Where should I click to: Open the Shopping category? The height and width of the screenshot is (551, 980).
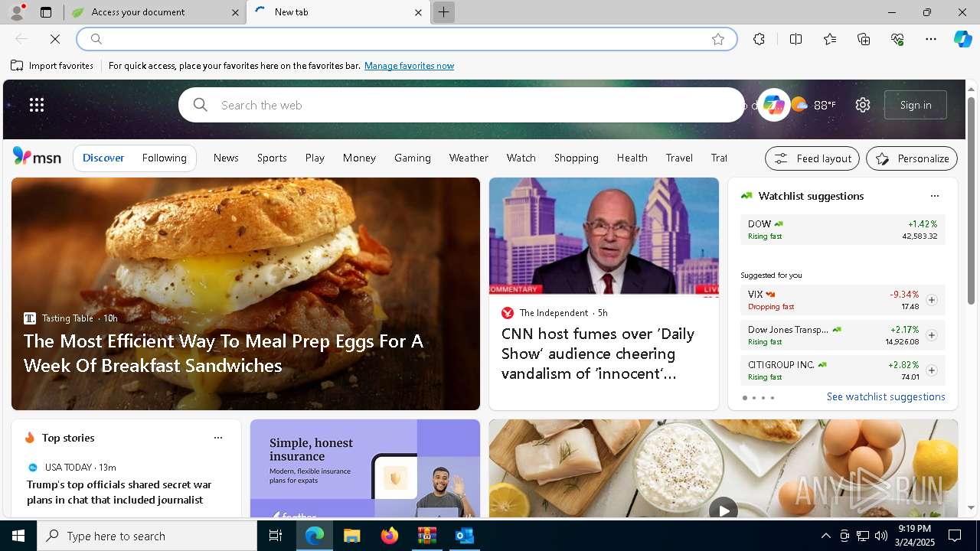click(x=577, y=158)
